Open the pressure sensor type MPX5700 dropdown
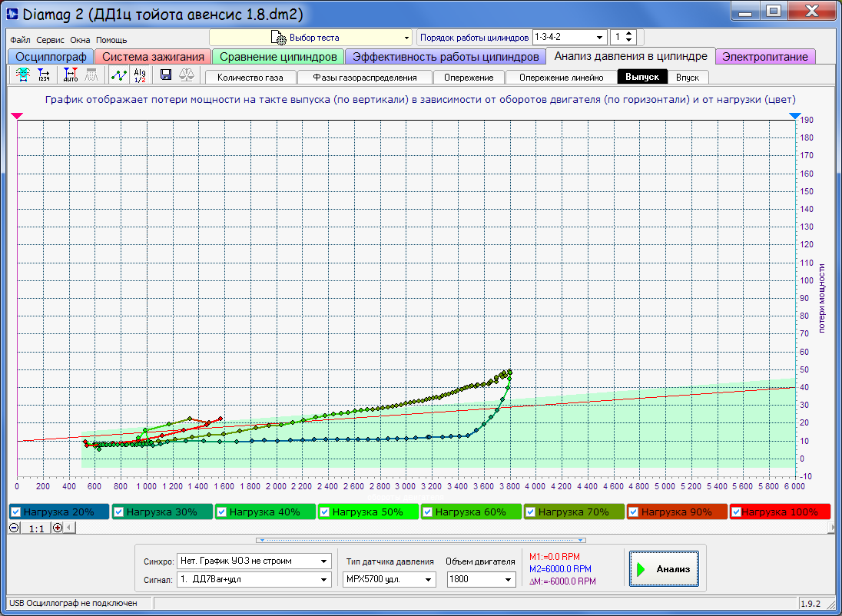 [389, 579]
